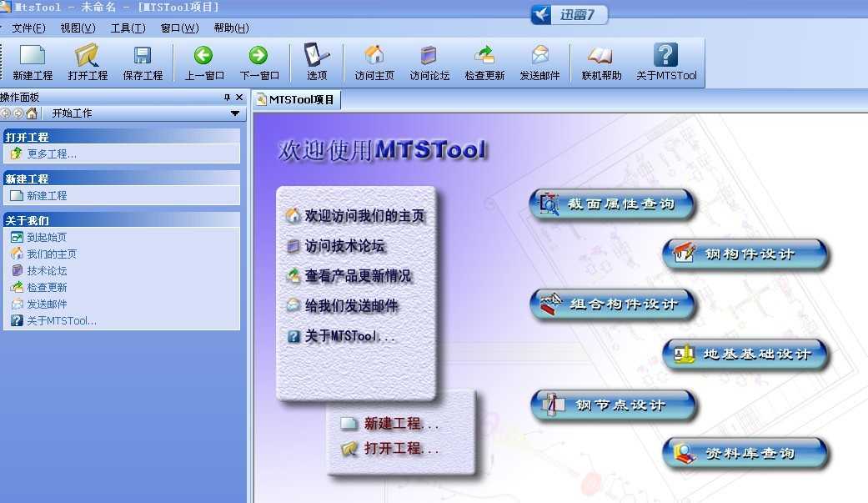Open the 钢构件设计 module button

(745, 254)
